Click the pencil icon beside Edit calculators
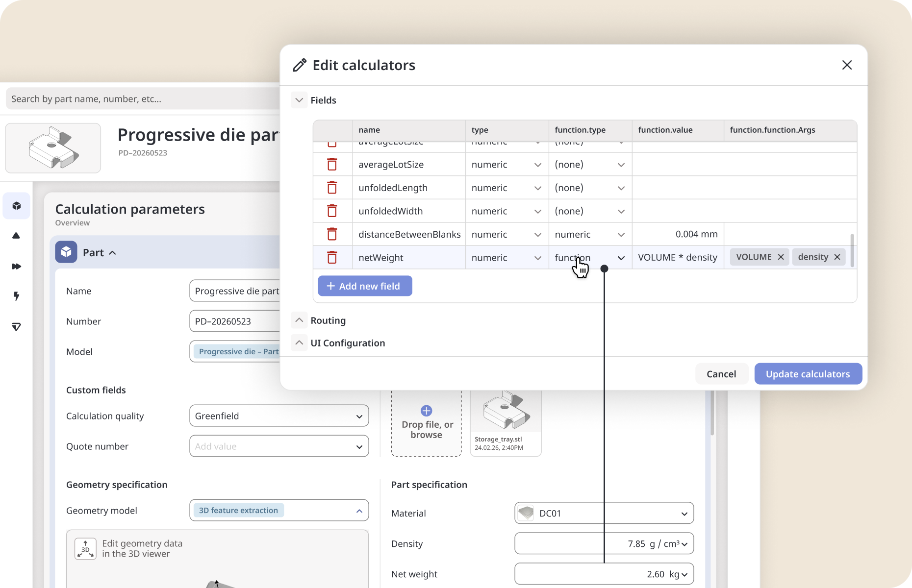Image resolution: width=912 pixels, height=588 pixels. coord(300,65)
